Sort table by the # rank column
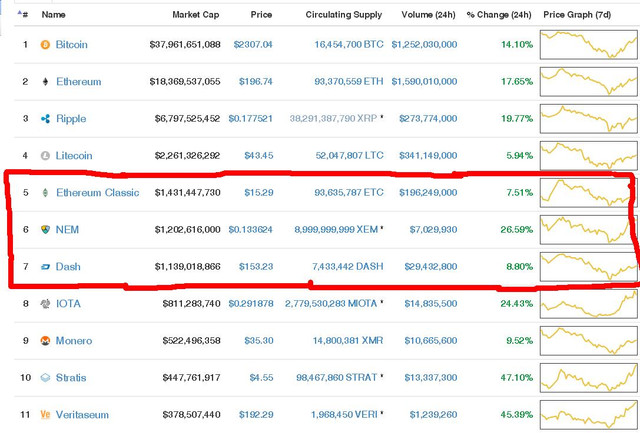 click(x=25, y=15)
